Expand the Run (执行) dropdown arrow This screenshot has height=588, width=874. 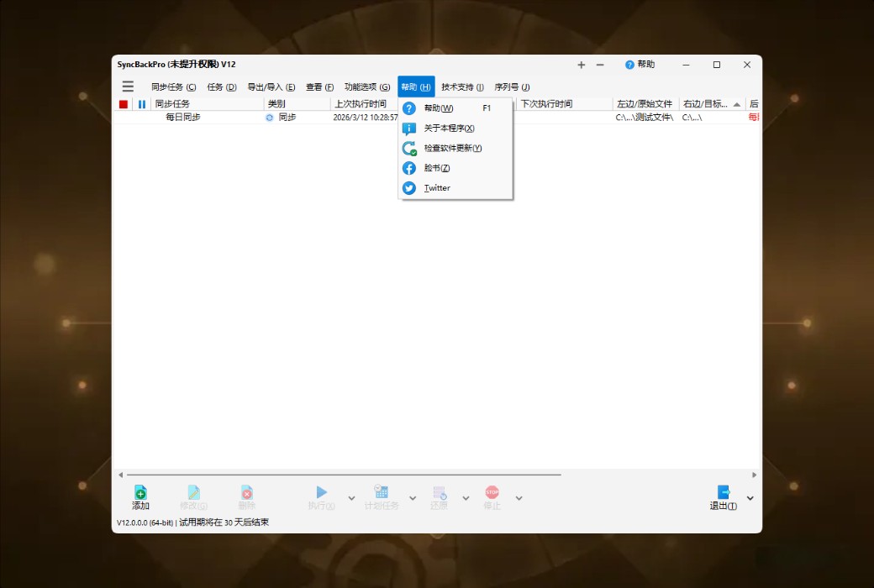350,497
